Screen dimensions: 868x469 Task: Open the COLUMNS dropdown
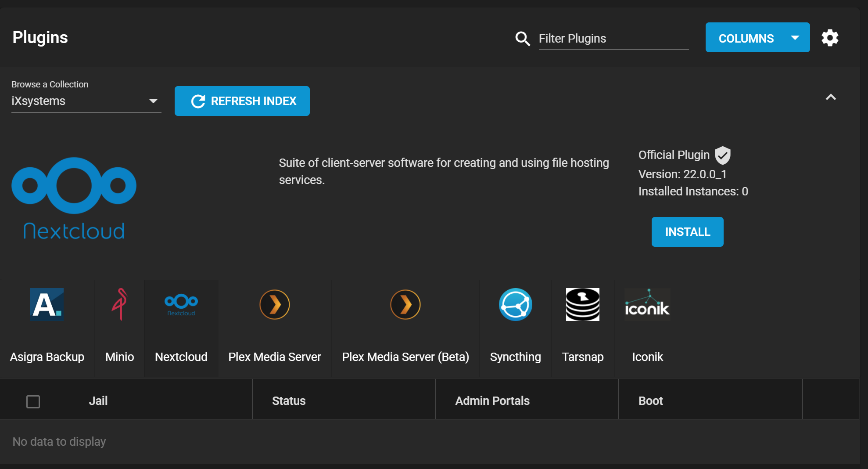coord(757,37)
